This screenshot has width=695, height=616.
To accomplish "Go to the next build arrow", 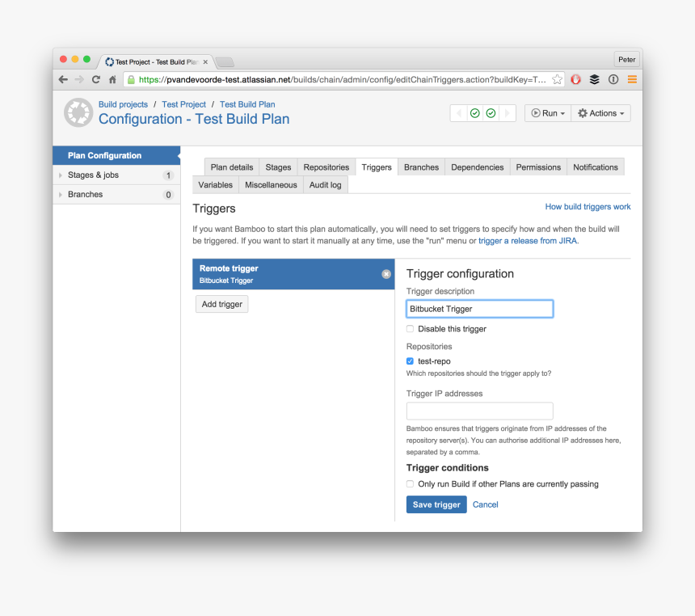I will 508,113.
